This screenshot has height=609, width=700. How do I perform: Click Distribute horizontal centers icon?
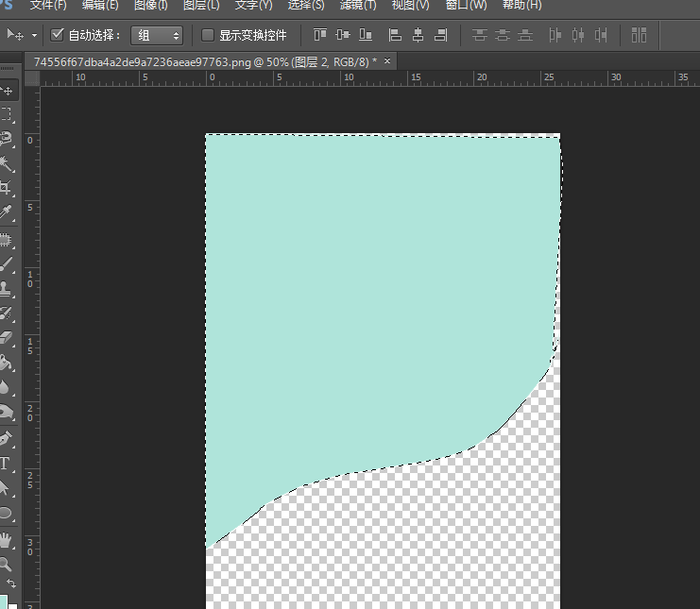[x=578, y=34]
